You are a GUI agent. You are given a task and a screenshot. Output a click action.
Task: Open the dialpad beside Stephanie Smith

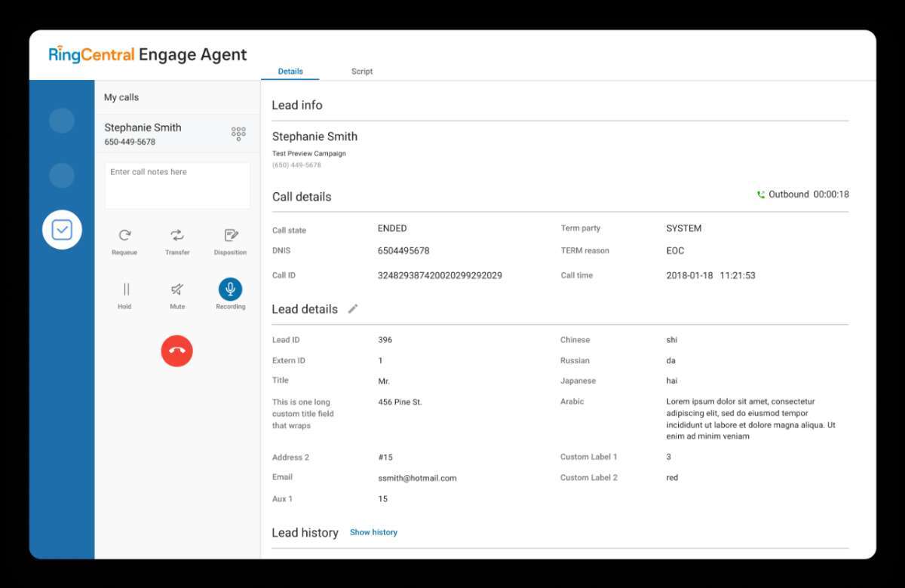click(x=238, y=133)
